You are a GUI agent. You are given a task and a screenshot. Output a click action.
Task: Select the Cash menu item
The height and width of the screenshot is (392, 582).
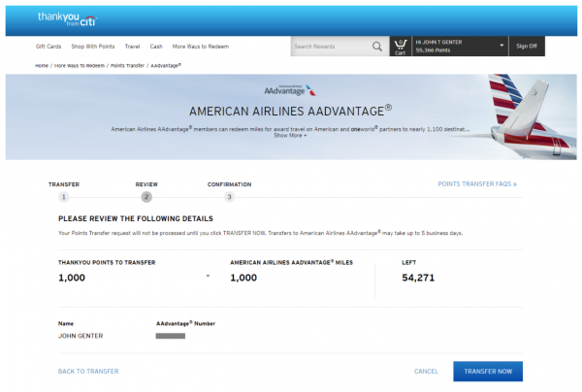click(156, 46)
